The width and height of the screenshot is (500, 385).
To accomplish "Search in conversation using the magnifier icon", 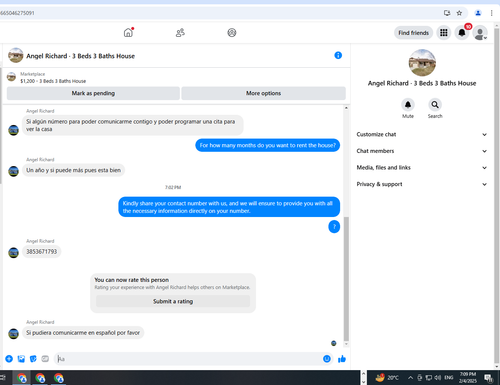I will point(435,105).
